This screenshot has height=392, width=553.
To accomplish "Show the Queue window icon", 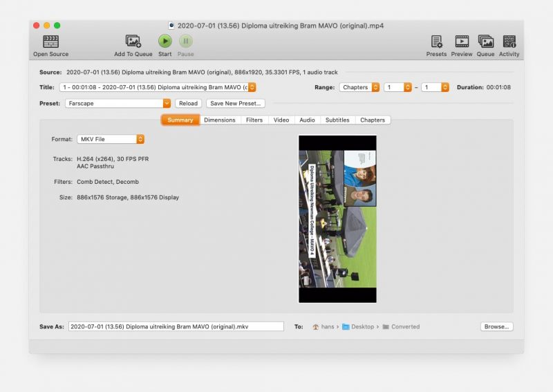I will pyautogui.click(x=485, y=41).
